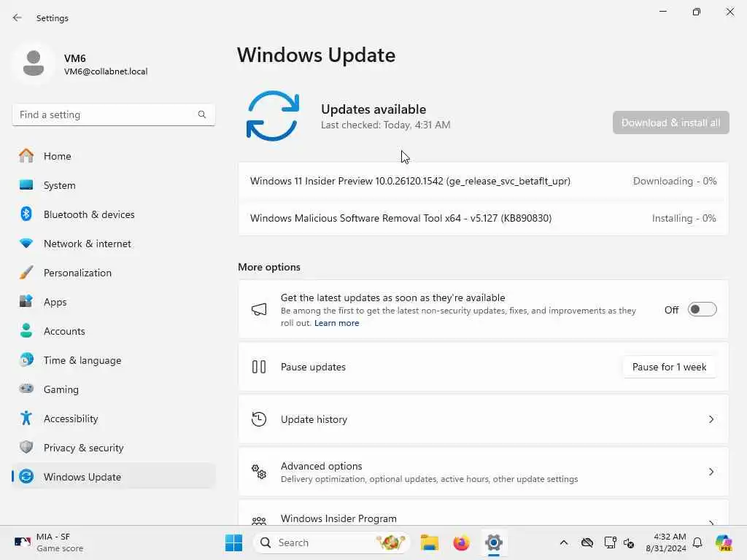Follow the Learn more link
This screenshot has height=560, width=747.
click(x=336, y=323)
